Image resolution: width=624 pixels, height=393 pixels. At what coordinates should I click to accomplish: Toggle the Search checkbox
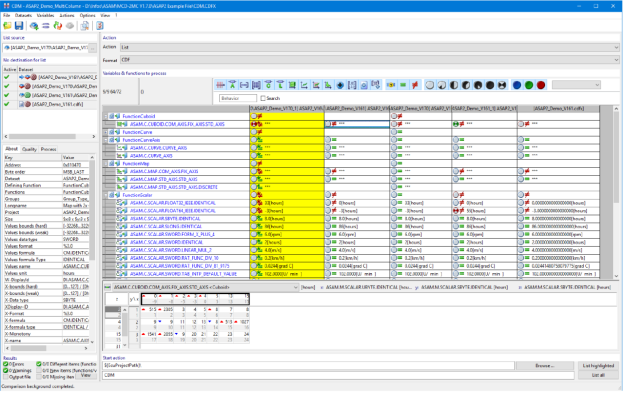coord(263,98)
